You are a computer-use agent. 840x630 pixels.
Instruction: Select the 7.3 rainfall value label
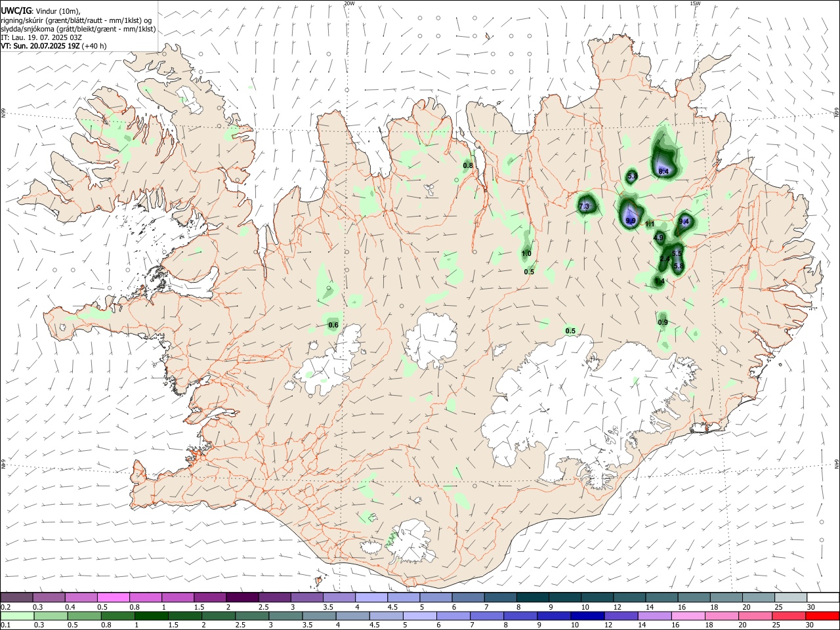[x=584, y=207]
